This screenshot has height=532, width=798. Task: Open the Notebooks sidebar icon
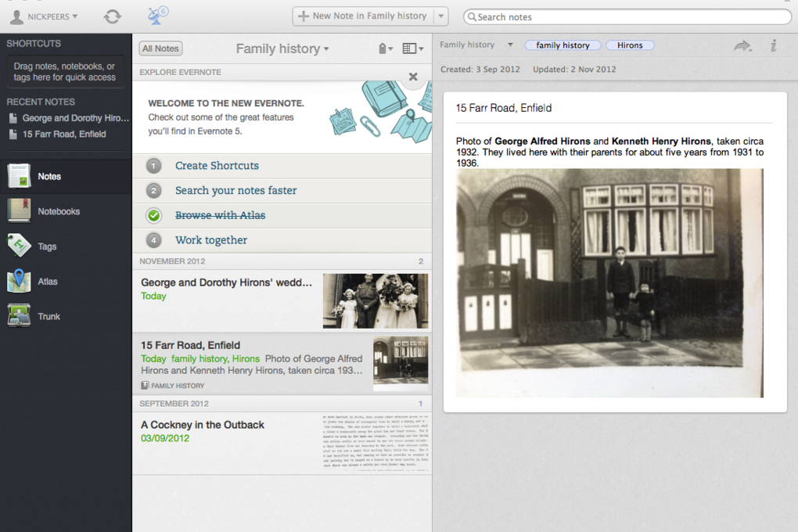coord(19,211)
